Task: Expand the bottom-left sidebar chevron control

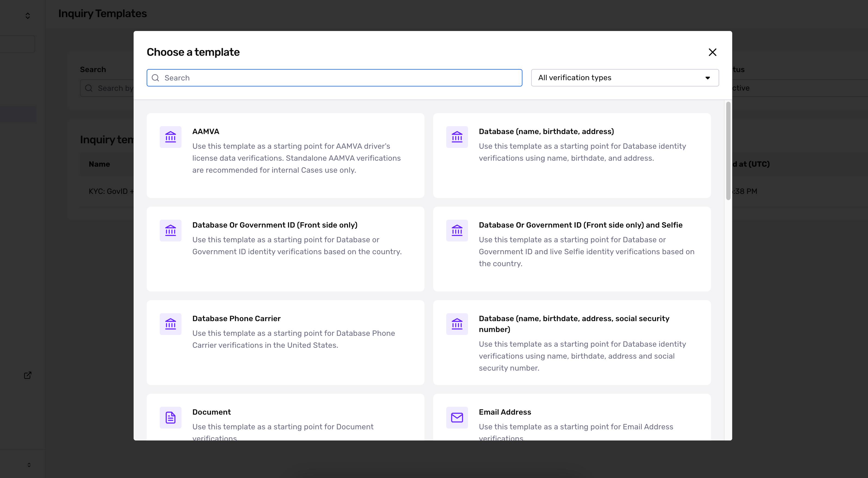Action: 29,465
